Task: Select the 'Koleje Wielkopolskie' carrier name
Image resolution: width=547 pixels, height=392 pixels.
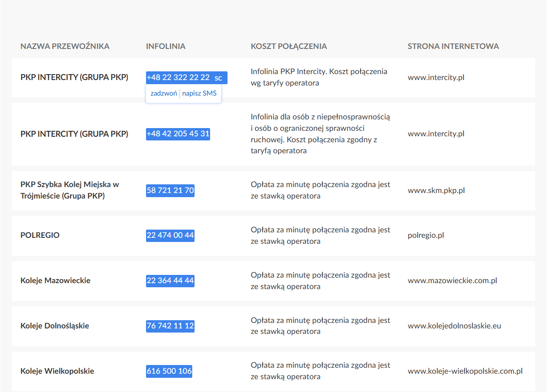Action: pos(57,371)
